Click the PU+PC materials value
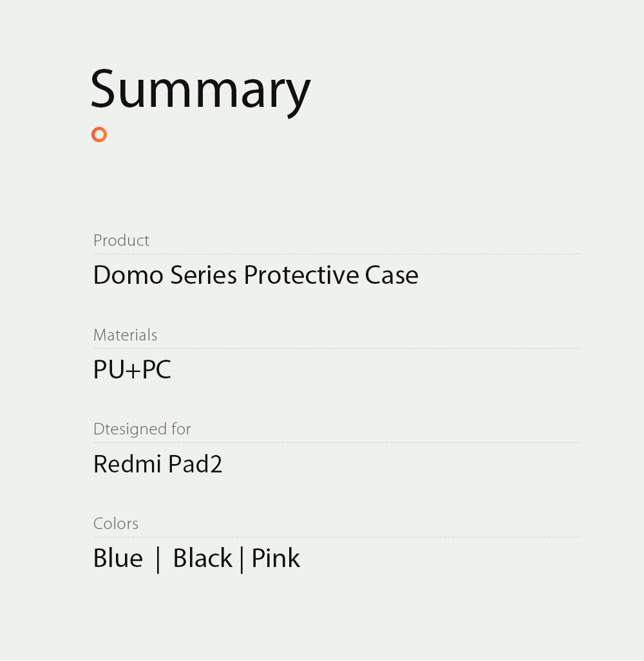The image size is (644, 661). 132,370
